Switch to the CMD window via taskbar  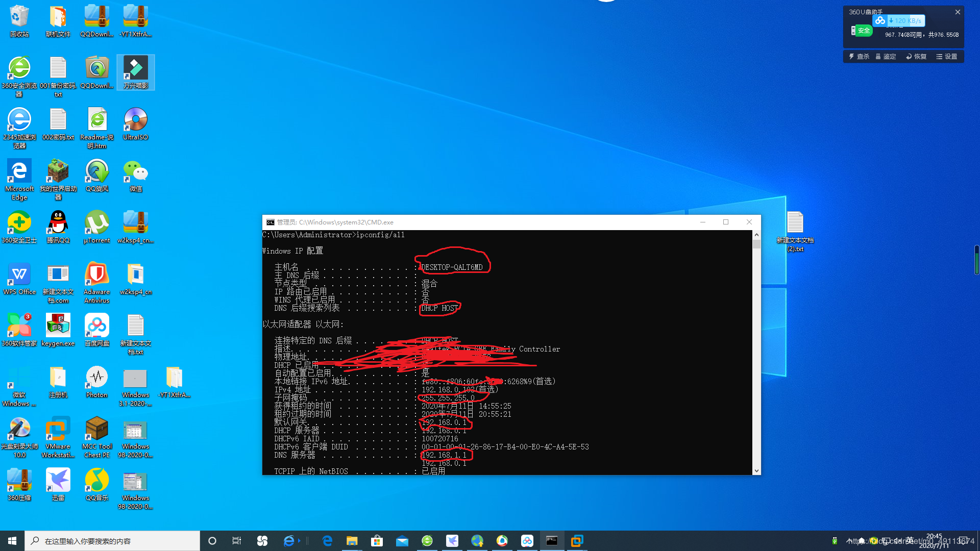(x=552, y=541)
